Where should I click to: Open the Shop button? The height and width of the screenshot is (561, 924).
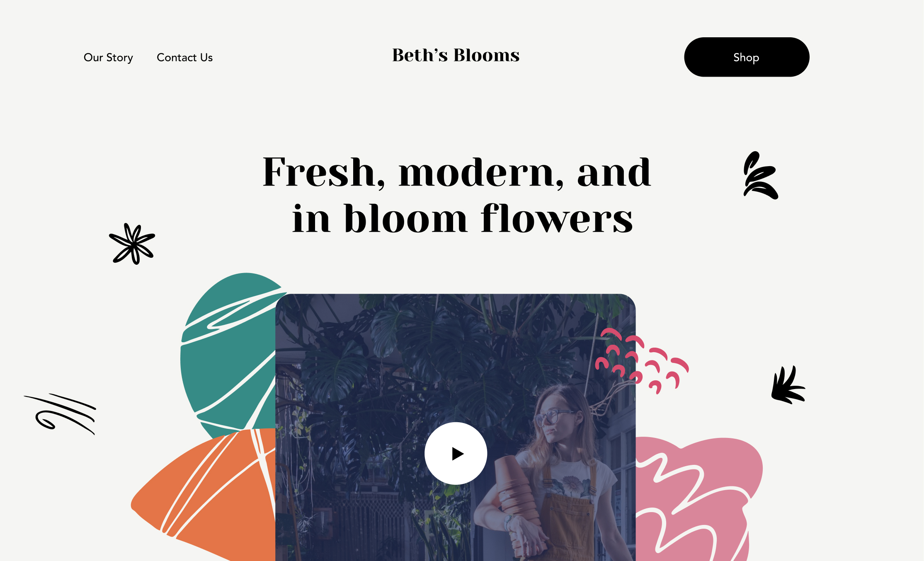pyautogui.click(x=747, y=57)
